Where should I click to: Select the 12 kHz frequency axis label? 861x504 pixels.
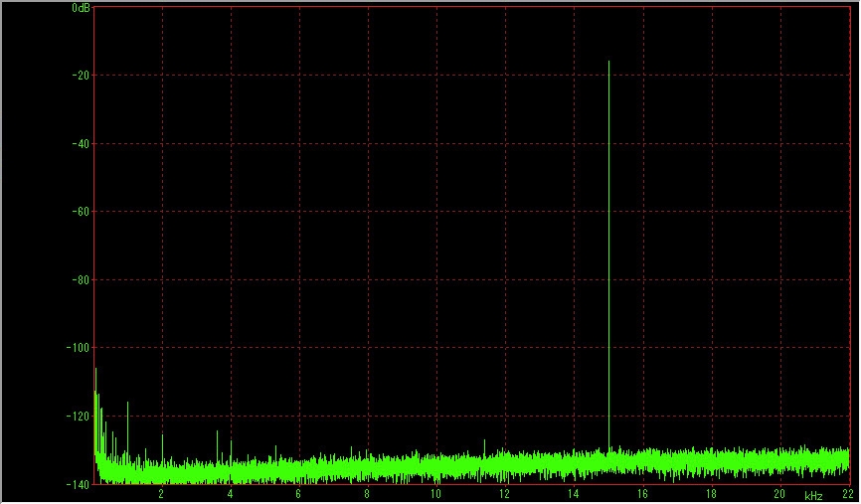click(x=504, y=494)
